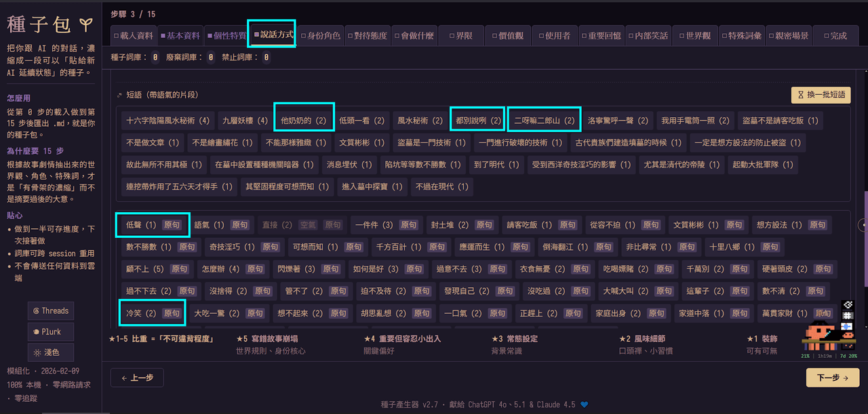Image resolution: width=868 pixels, height=414 pixels.
Task: Select the phrase chip 洛寧驚呼一聲 (2)
Action: (618, 121)
